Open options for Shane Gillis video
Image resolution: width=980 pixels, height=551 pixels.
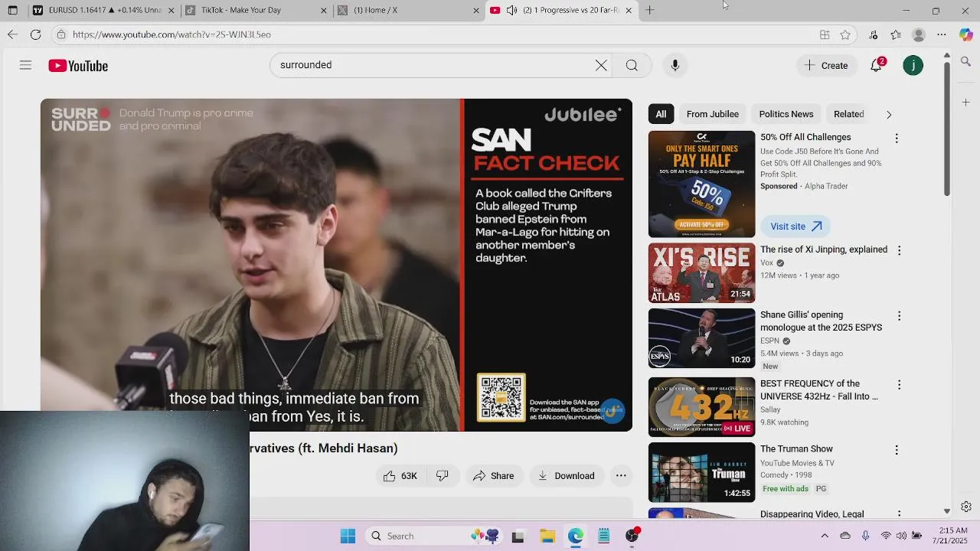coord(899,316)
